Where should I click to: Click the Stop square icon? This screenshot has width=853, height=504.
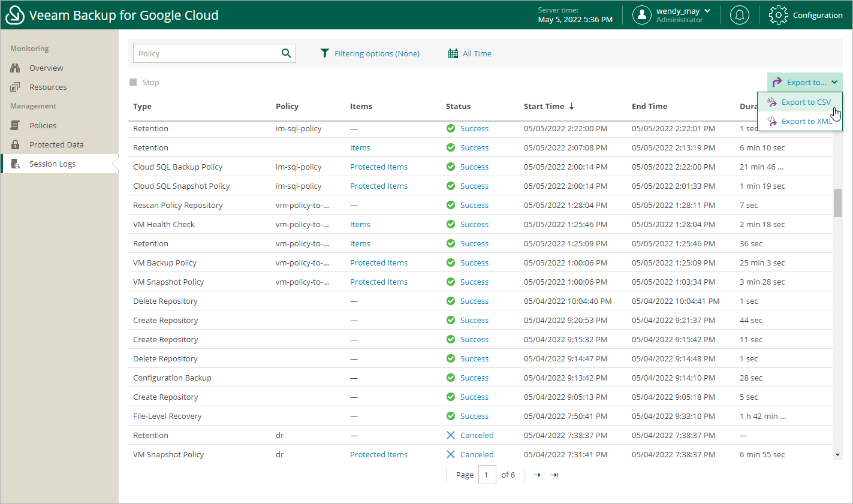[x=133, y=82]
